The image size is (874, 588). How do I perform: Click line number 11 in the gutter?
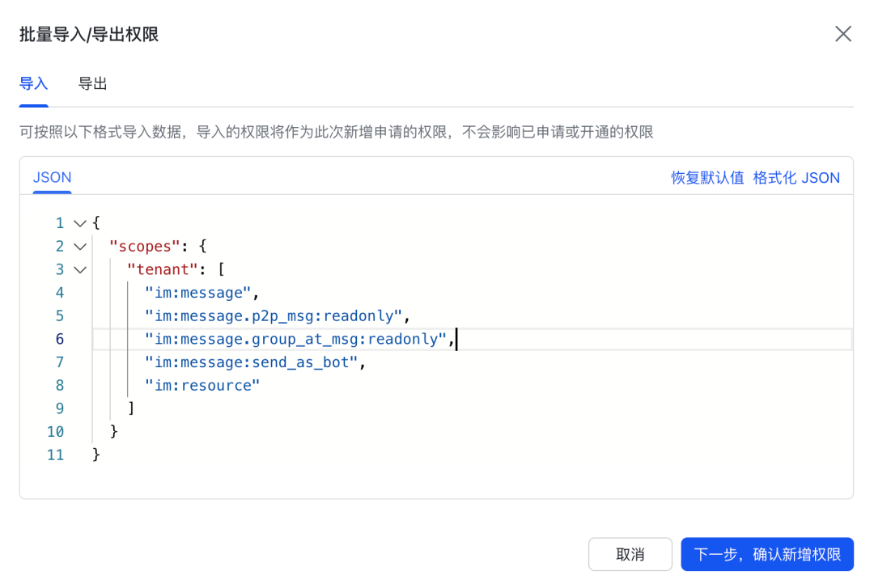56,455
